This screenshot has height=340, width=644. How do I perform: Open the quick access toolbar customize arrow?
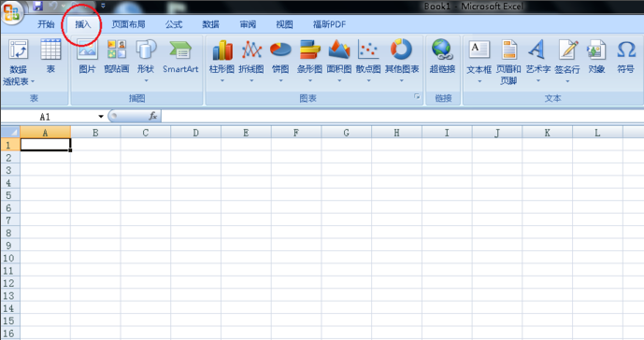pos(103,6)
